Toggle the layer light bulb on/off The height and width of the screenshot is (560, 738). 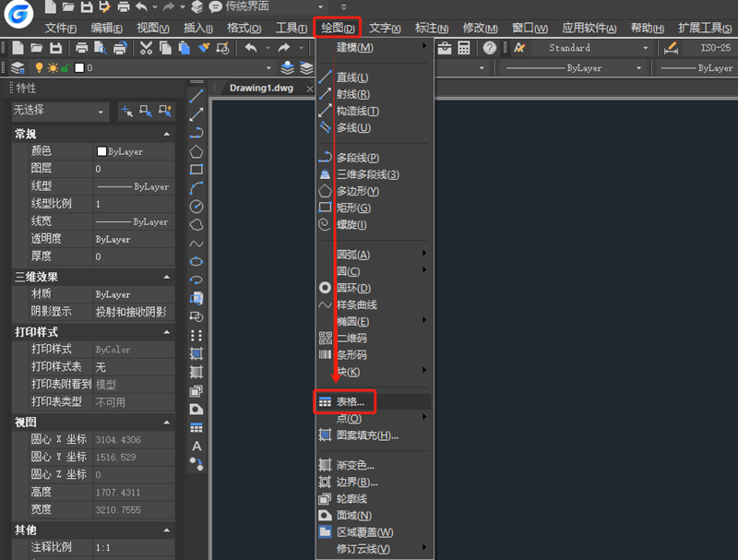point(39,66)
